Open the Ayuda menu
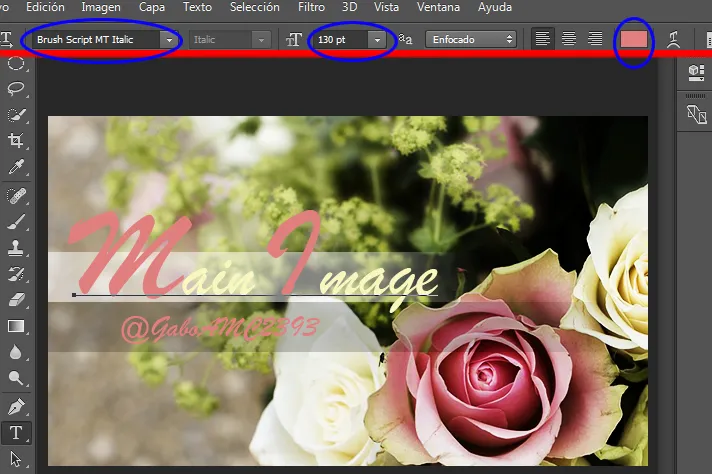 click(x=494, y=7)
